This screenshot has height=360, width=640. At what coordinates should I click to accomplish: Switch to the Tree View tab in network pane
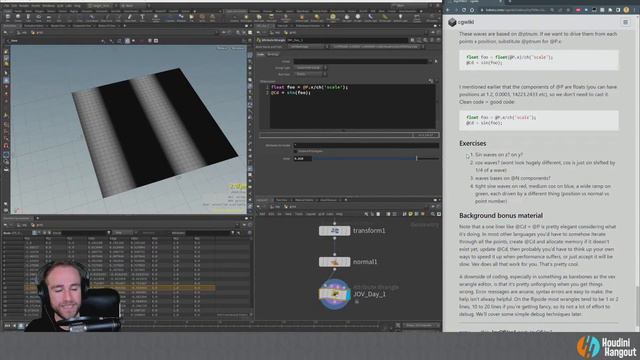[282, 200]
